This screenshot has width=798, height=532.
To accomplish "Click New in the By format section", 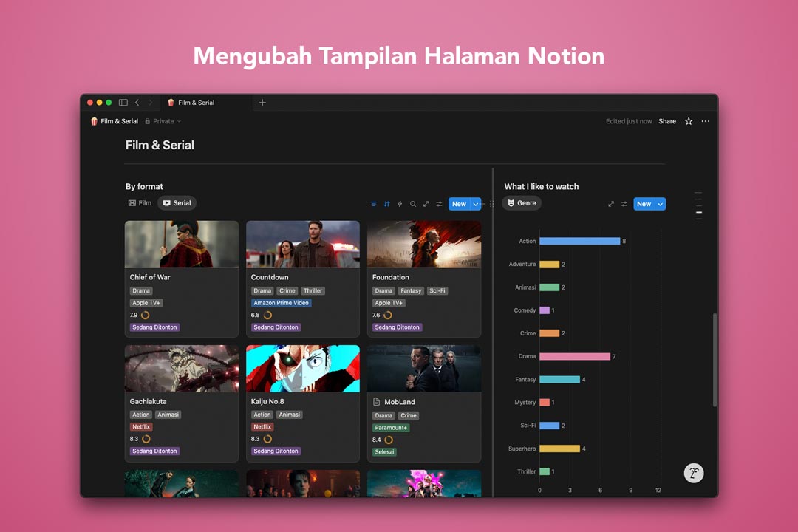I will click(459, 204).
